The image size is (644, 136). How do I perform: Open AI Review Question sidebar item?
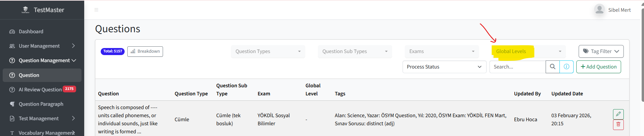[42, 90]
